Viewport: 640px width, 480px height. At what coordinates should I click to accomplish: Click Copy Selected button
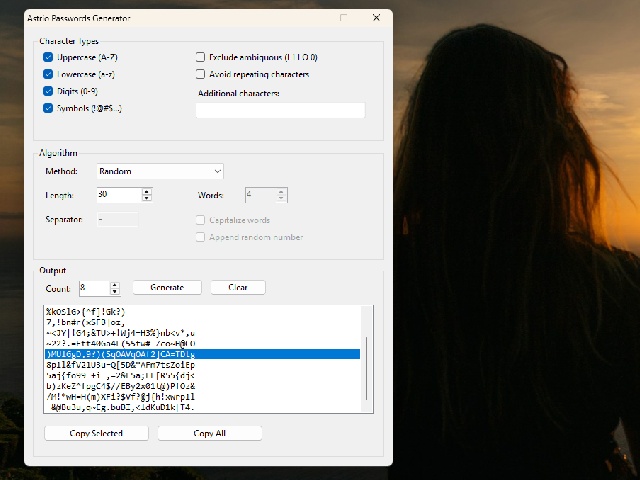pyautogui.click(x=96, y=433)
